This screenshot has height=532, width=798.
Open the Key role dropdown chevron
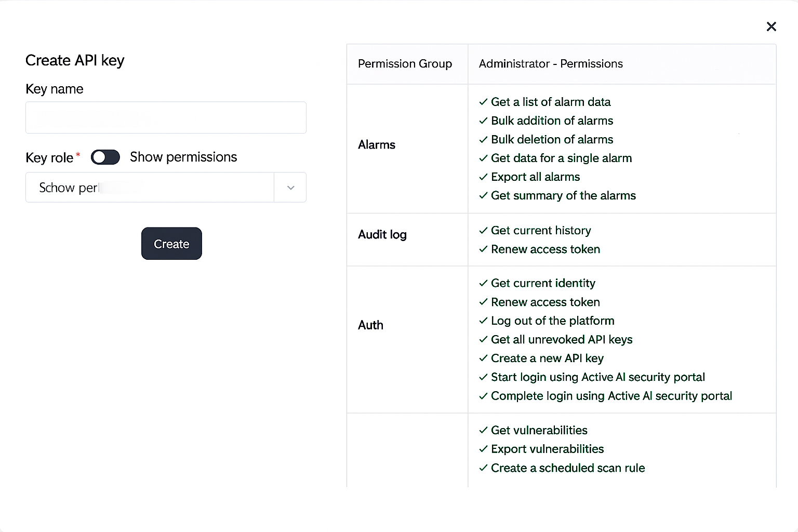coord(290,188)
